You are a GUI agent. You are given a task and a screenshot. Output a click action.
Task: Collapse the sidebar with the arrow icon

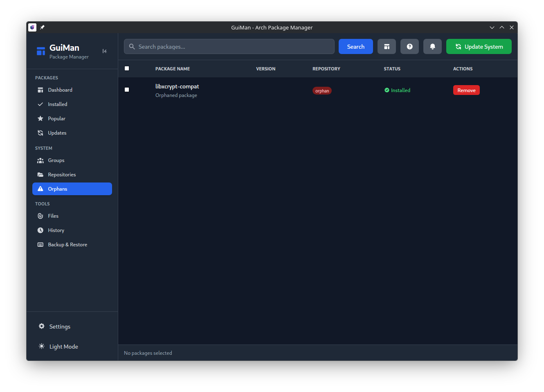point(105,51)
